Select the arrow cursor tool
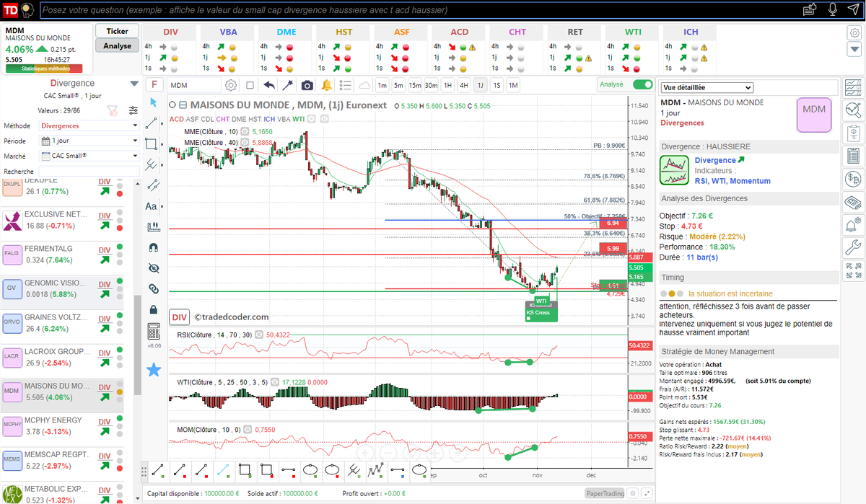The image size is (866, 504). coord(152,103)
